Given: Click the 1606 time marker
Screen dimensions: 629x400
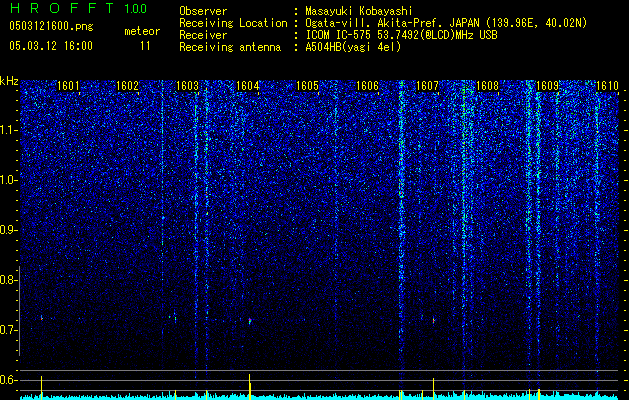Looking at the screenshot, I should [x=367, y=86].
